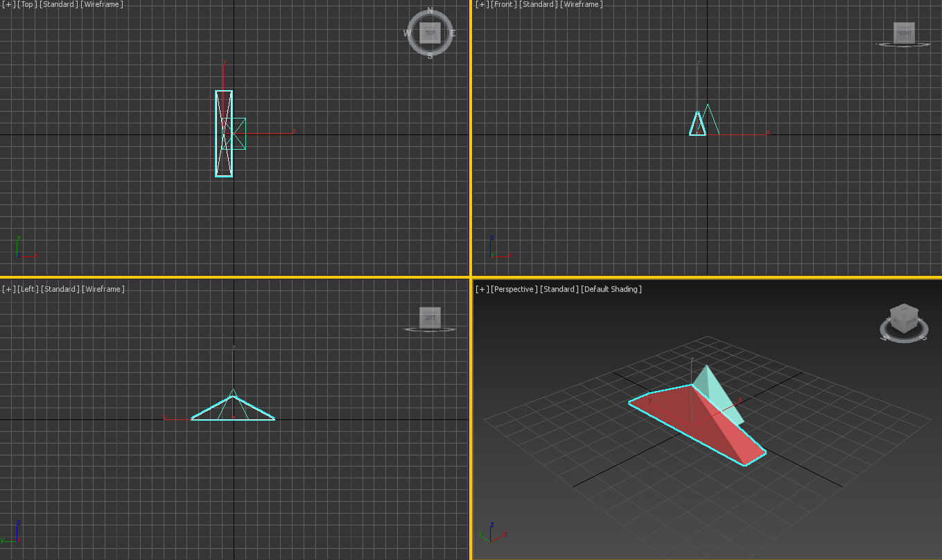Image resolution: width=942 pixels, height=560 pixels.
Task: Open the [+] menu in the Left viewport
Action: 9,289
